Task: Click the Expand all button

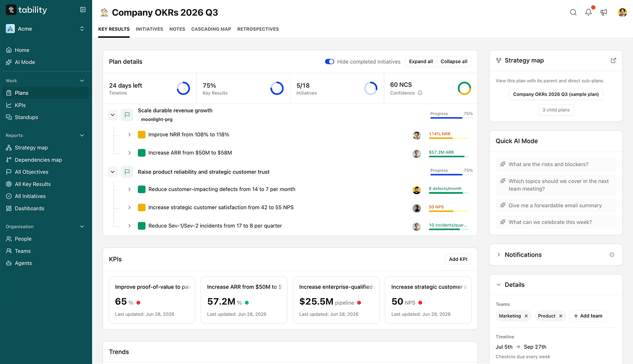Action: (x=421, y=62)
